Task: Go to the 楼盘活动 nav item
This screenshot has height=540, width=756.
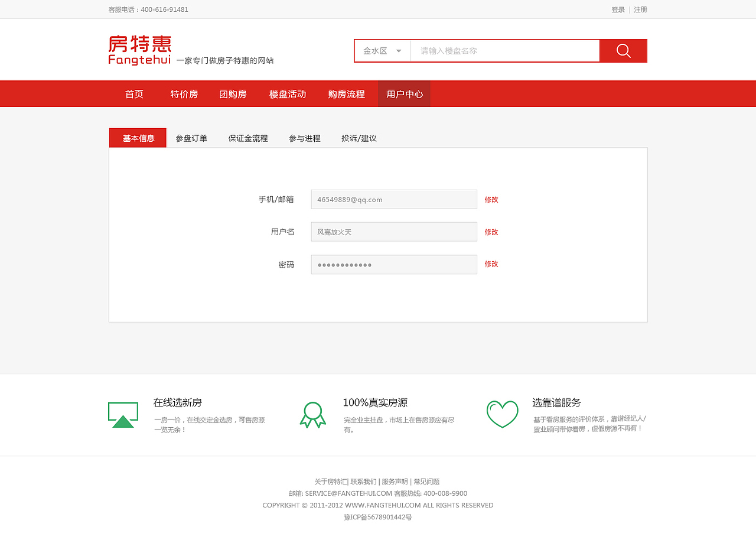Action: (x=287, y=93)
